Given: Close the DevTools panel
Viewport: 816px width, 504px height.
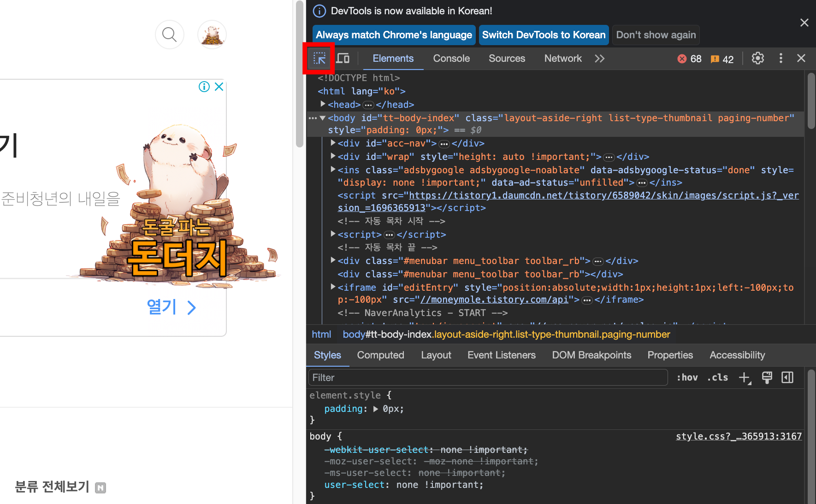Looking at the screenshot, I should click(x=801, y=59).
